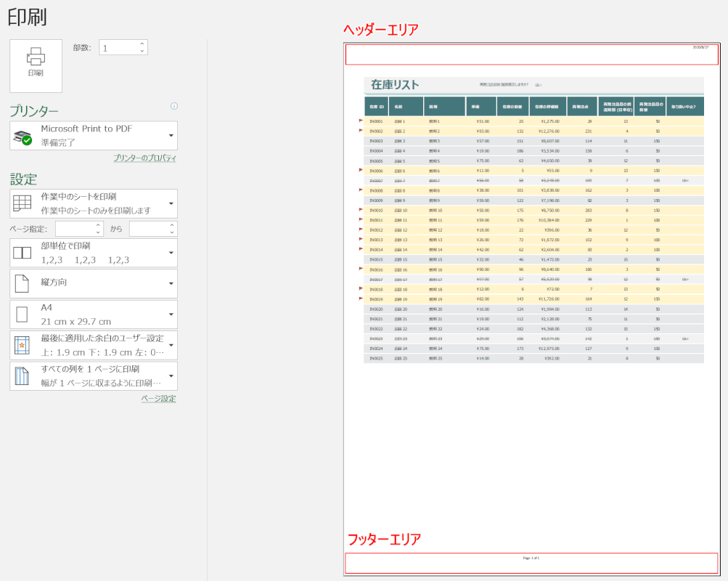Open the portrait orientation dropdown
This screenshot has height=581, width=728.
pyautogui.click(x=94, y=283)
